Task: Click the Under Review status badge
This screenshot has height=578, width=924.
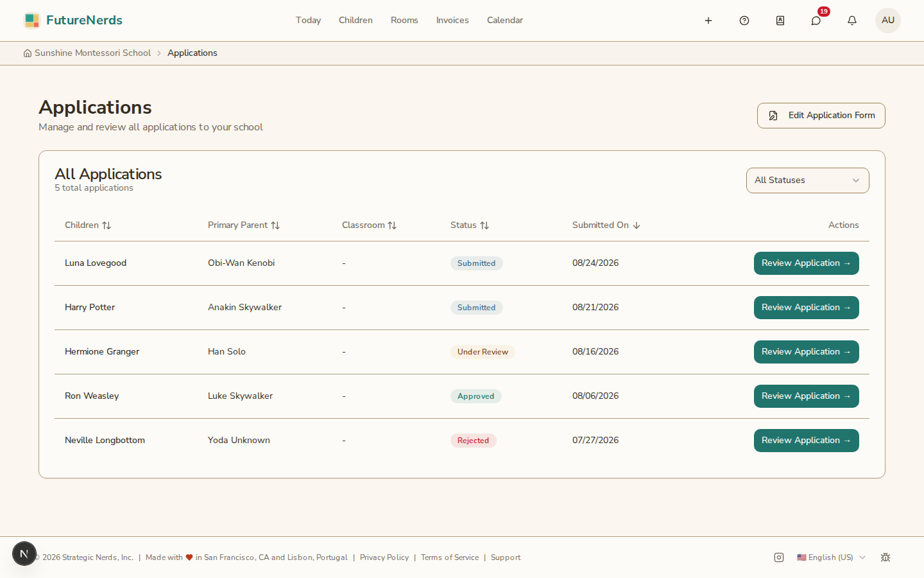Action: point(483,352)
